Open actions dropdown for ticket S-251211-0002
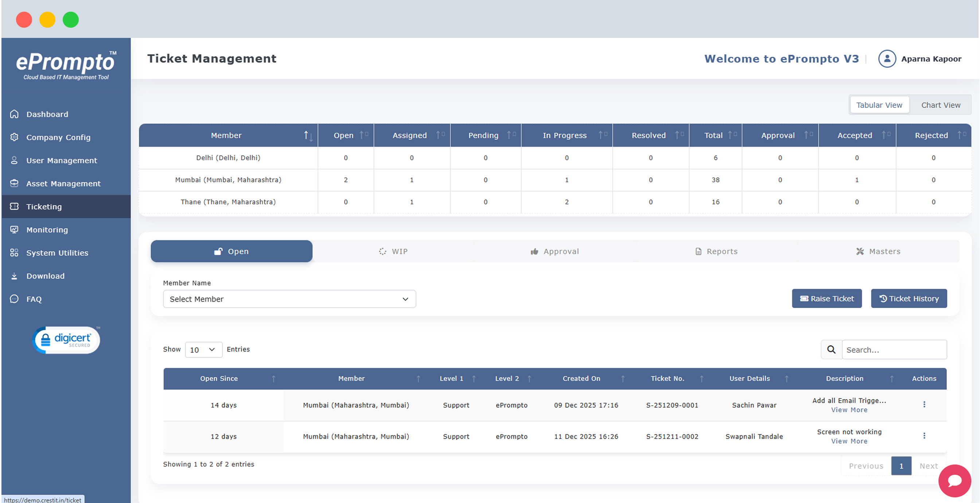Image resolution: width=980 pixels, height=503 pixels. point(924,436)
